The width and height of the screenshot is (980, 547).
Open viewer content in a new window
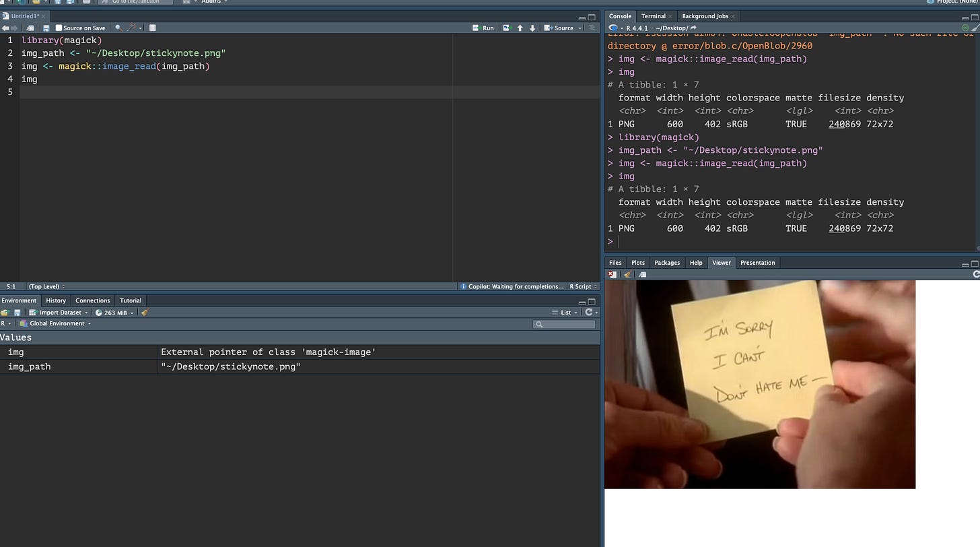[x=643, y=275]
